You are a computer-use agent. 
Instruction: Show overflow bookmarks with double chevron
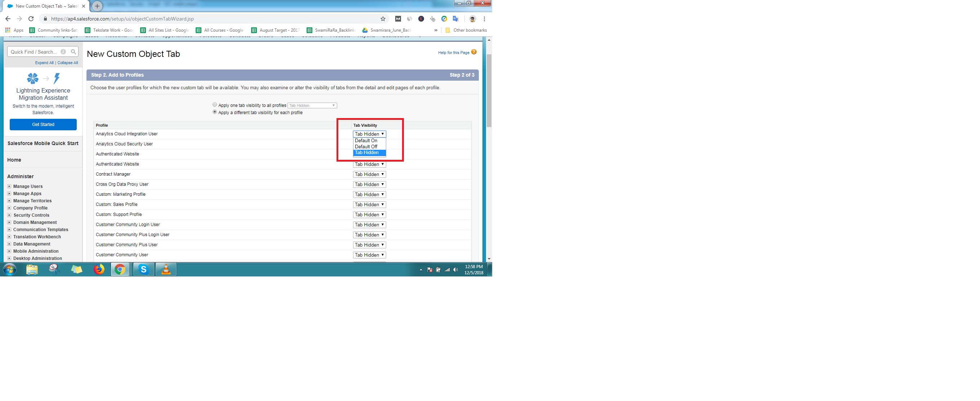click(x=436, y=30)
